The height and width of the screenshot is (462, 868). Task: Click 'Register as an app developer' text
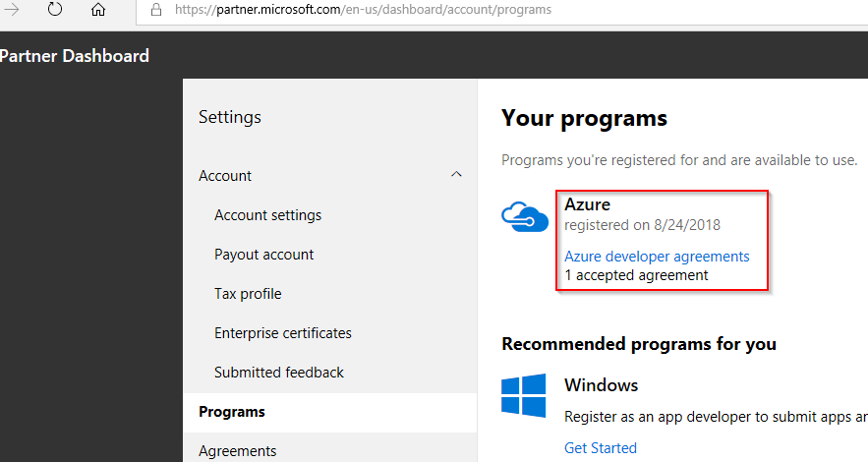point(716,417)
